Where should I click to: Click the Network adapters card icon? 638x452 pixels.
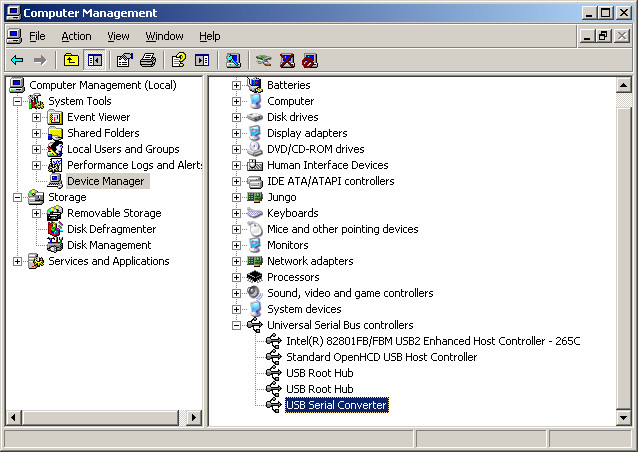(255, 261)
